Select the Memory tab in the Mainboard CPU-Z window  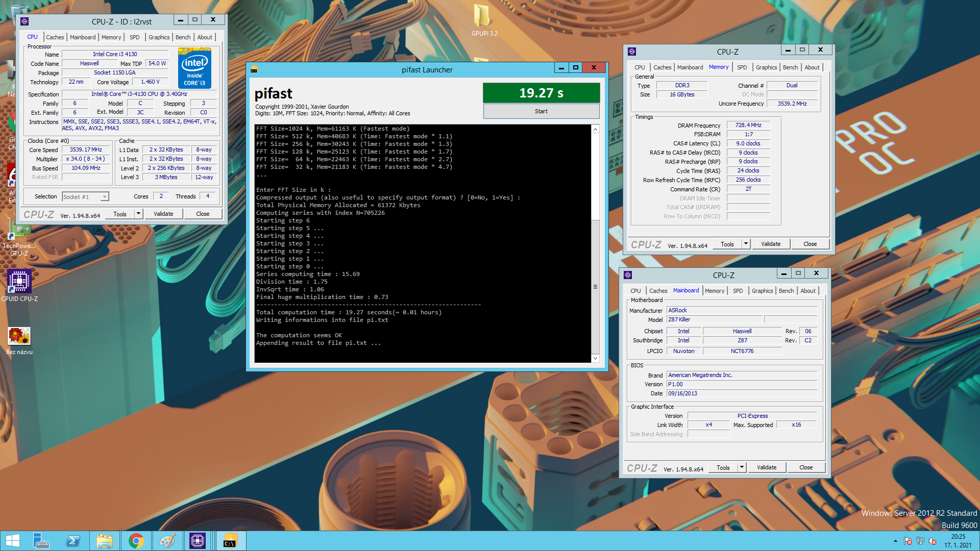click(714, 291)
